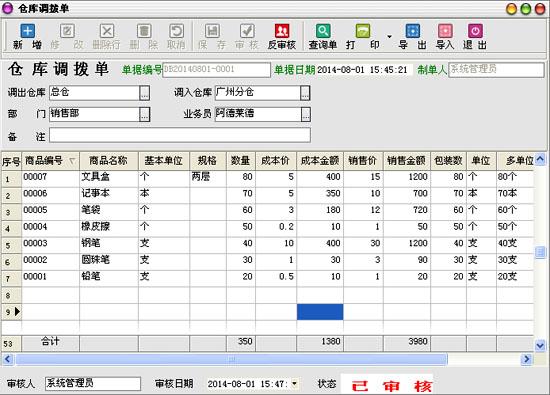550x395 pixels.
Task: Open the 审核日期 date dropdown arrow
Action: pos(294,383)
